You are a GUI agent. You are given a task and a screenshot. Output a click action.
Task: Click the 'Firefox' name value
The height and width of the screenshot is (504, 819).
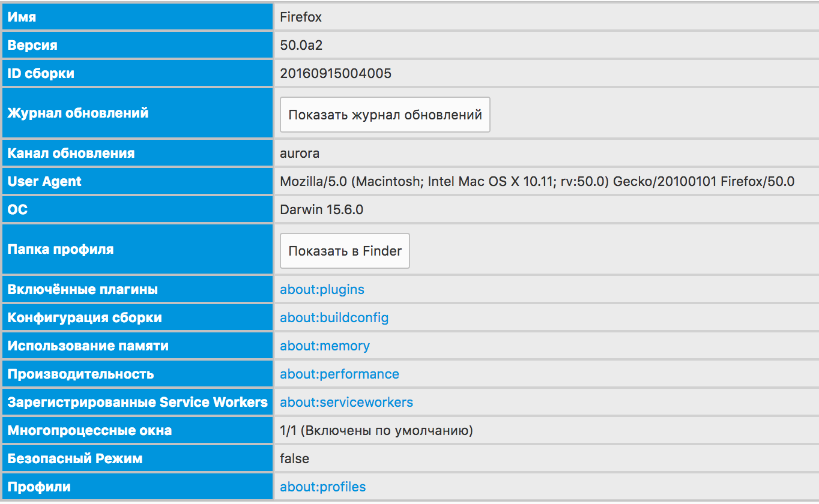[301, 17]
